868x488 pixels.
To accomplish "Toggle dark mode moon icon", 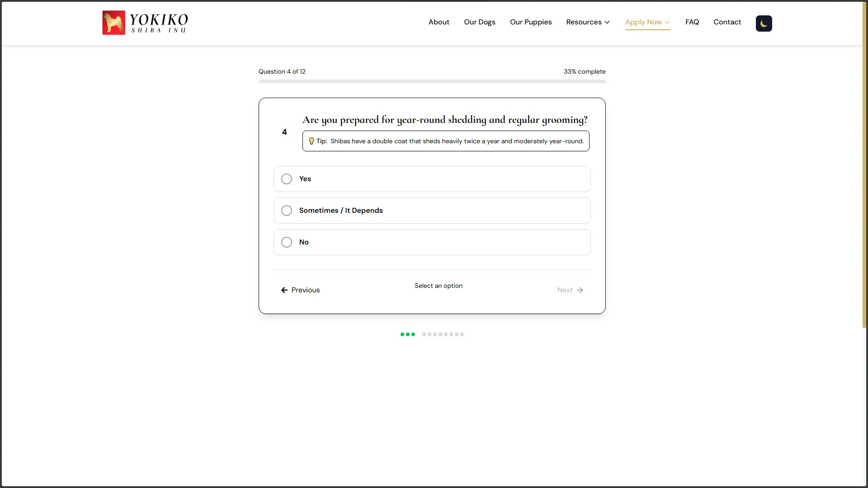I will 764,23.
